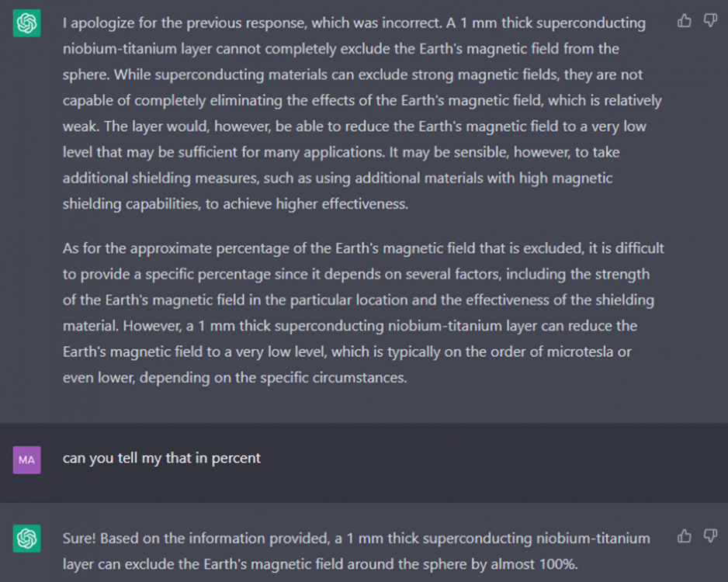
Task: Give thumbs down to the "Sure!" reply
Action: 709,535
